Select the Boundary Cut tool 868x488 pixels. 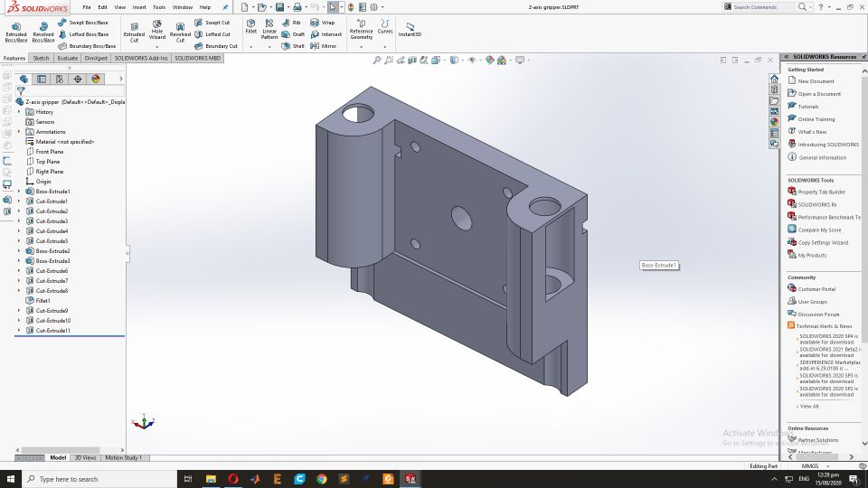click(216, 46)
